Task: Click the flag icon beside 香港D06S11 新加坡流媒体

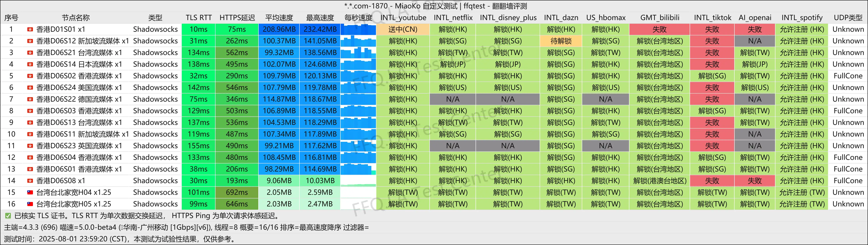Action: pyautogui.click(x=30, y=134)
